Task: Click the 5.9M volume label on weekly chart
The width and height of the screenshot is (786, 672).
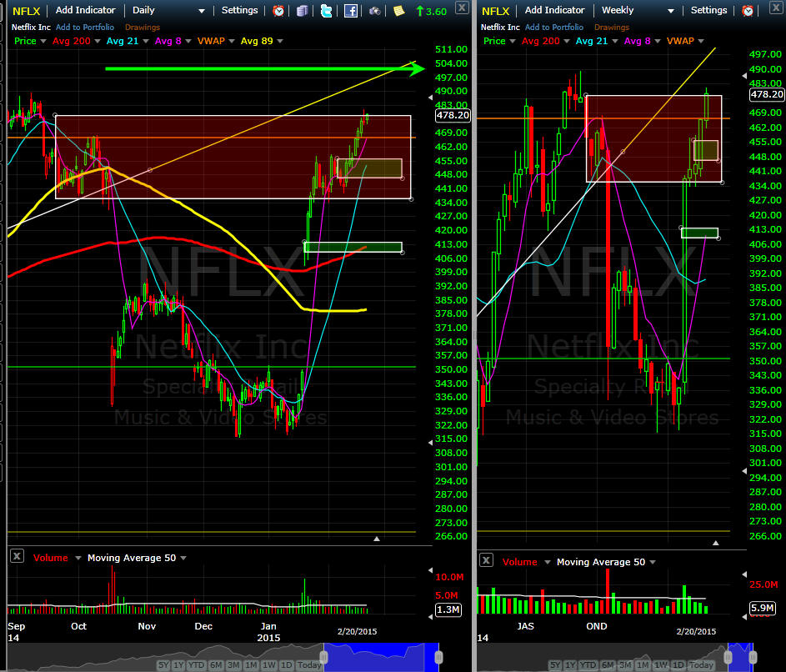Action: (x=762, y=608)
